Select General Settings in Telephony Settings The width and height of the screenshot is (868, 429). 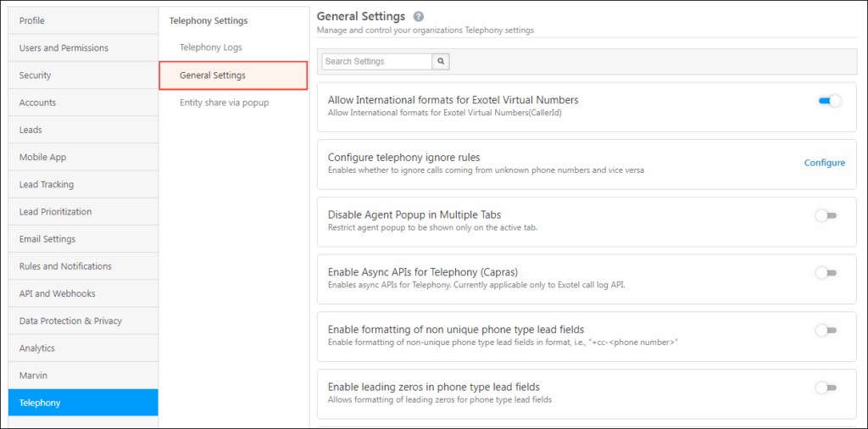pyautogui.click(x=213, y=75)
